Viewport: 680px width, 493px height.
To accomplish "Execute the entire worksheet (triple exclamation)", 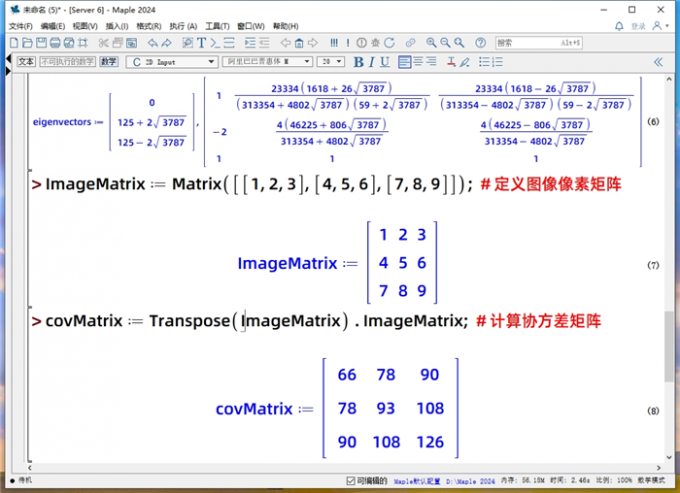I will pos(334,42).
